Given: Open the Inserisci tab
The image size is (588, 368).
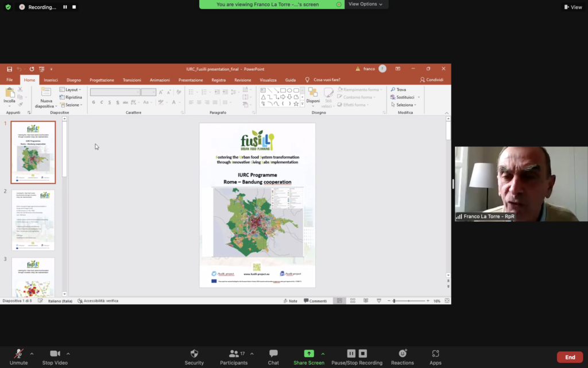Looking at the screenshot, I should pos(51,80).
